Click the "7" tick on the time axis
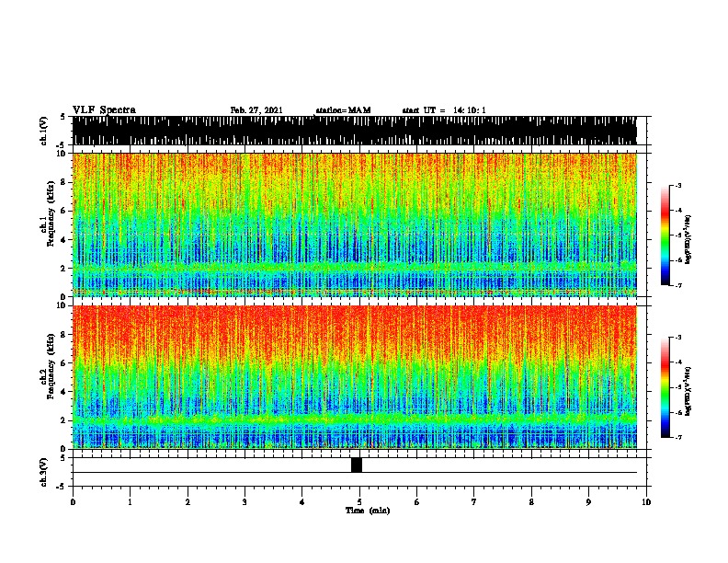728x563 pixels. pos(474,502)
